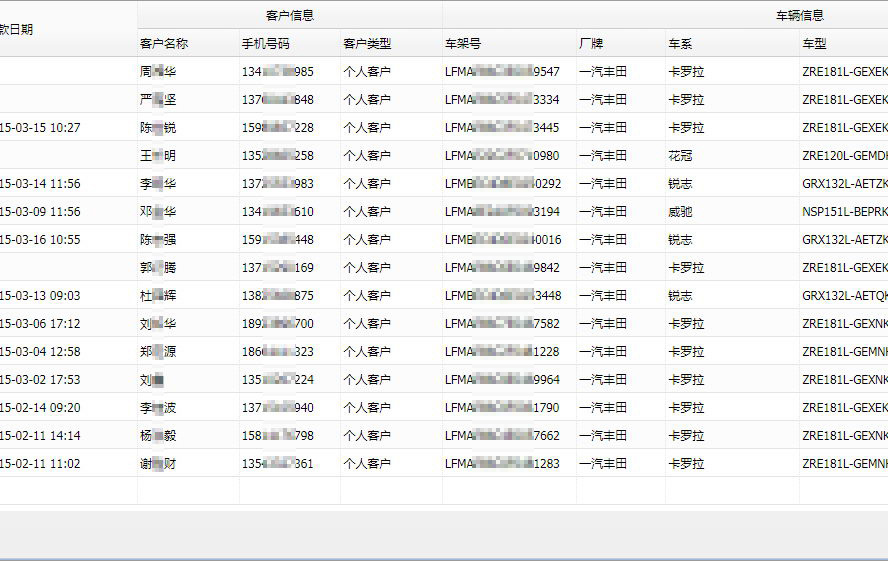The image size is (888, 561).
Task: Click the 客户类型 column header
Action: click(367, 44)
